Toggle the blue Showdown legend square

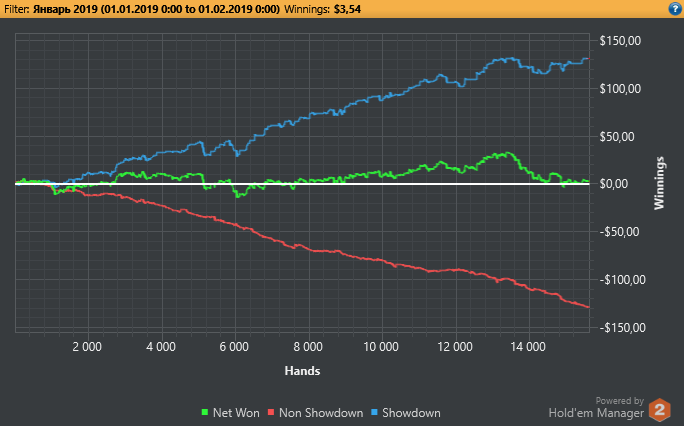pos(374,412)
